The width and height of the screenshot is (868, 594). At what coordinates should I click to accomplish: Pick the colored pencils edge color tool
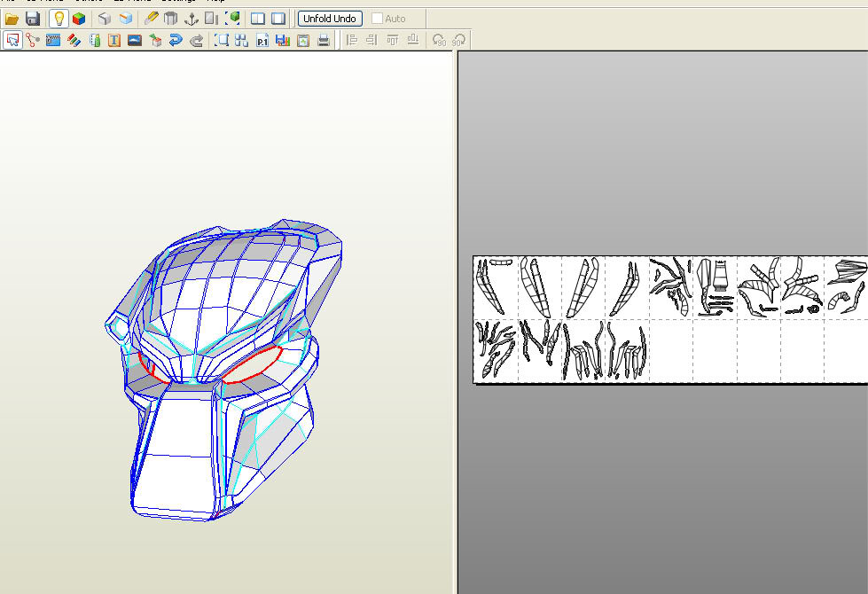coord(74,41)
